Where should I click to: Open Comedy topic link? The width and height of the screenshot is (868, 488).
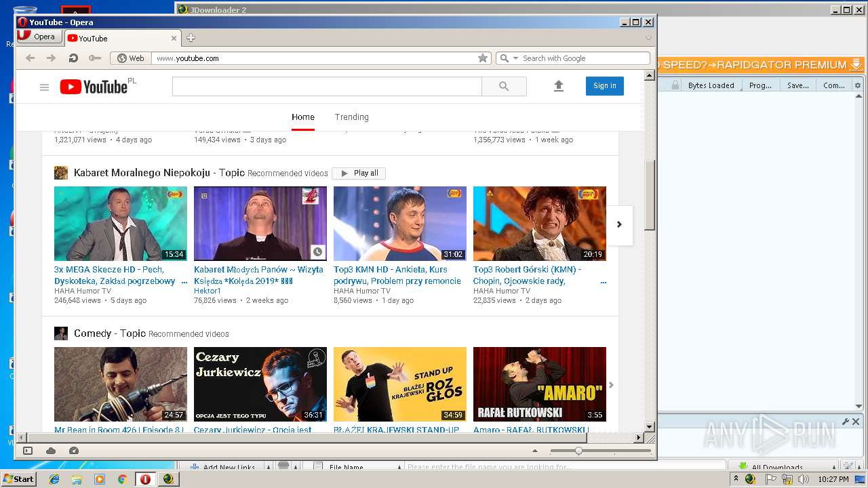[110, 333]
